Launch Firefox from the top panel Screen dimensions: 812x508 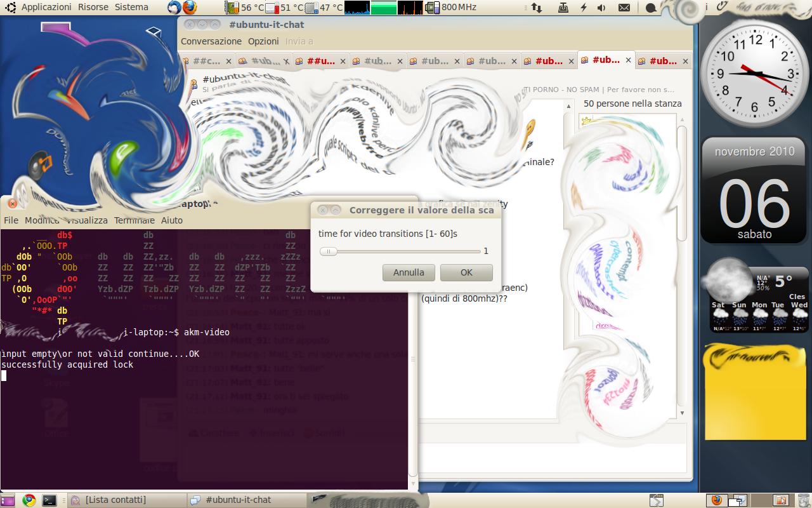[x=189, y=8]
